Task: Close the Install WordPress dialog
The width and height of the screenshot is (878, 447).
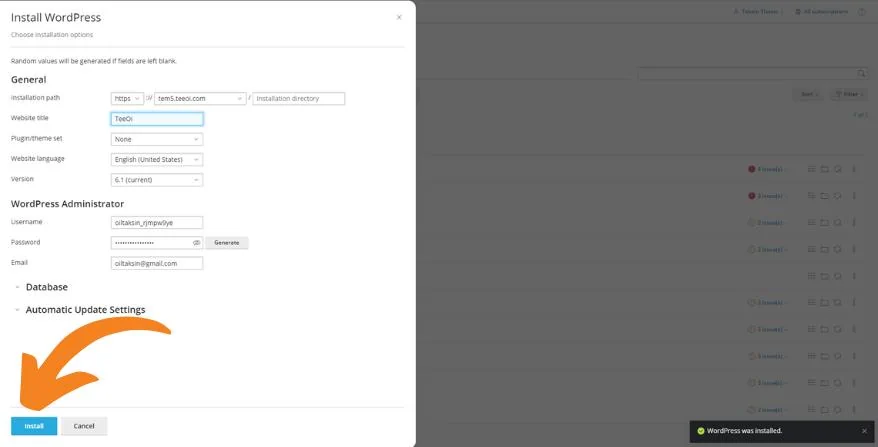Action: coord(399,17)
